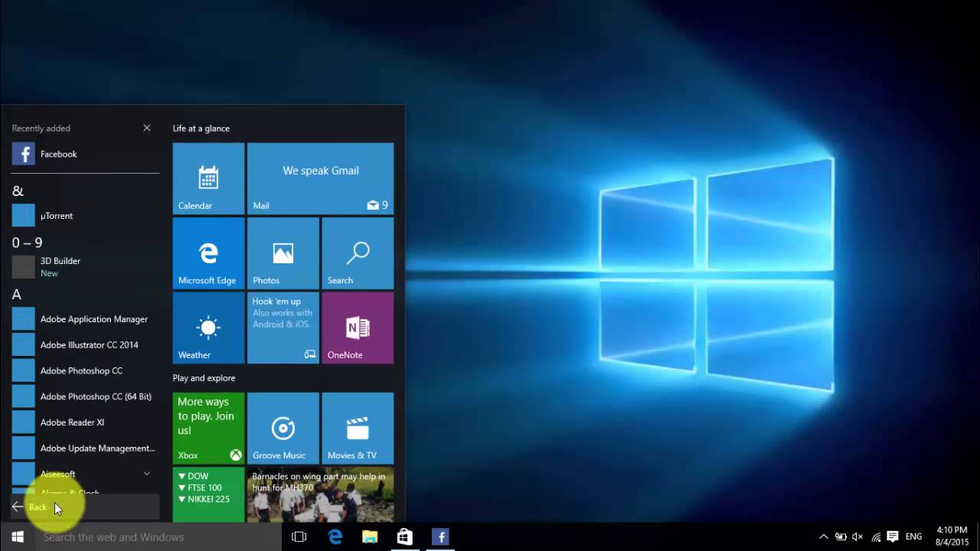980x551 pixels.
Task: Select the 'Play and explore' group title
Action: pos(204,378)
